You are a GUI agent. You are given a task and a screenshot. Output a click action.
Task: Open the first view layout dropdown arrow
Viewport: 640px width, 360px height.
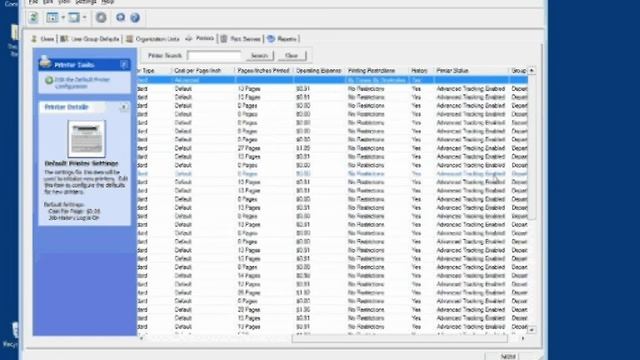coord(63,18)
